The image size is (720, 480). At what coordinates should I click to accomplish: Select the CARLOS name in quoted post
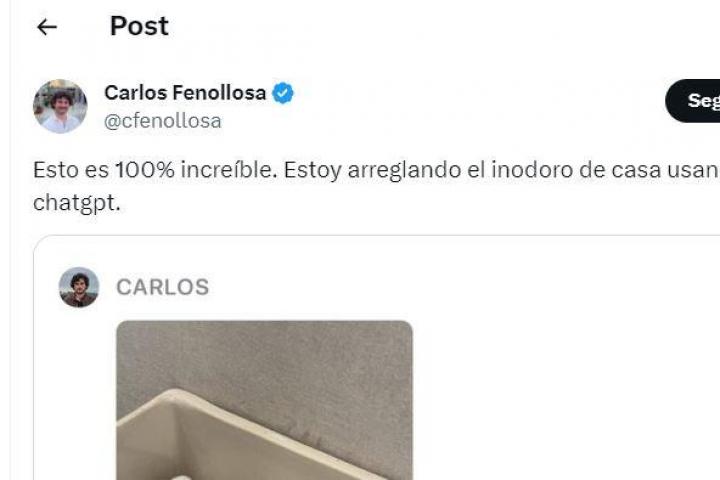(163, 287)
